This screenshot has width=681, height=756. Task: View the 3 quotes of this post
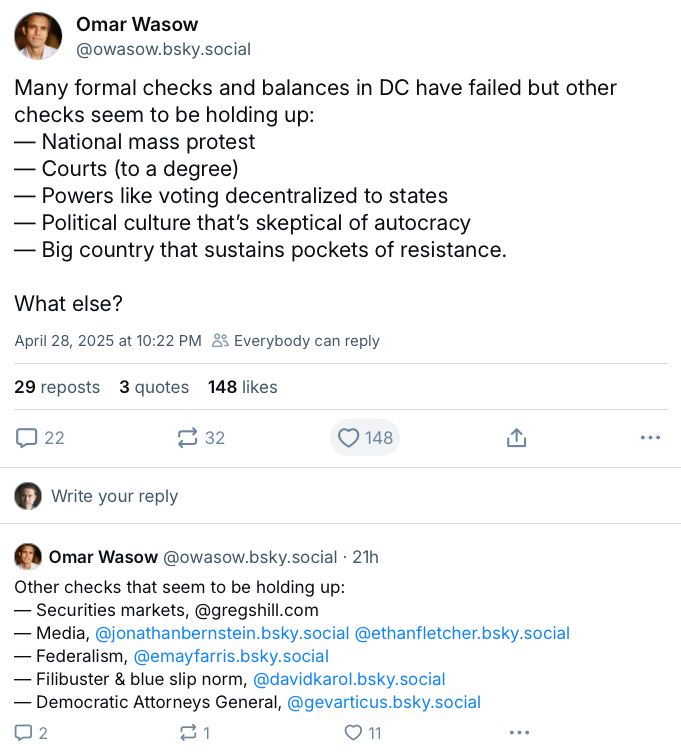(154, 387)
